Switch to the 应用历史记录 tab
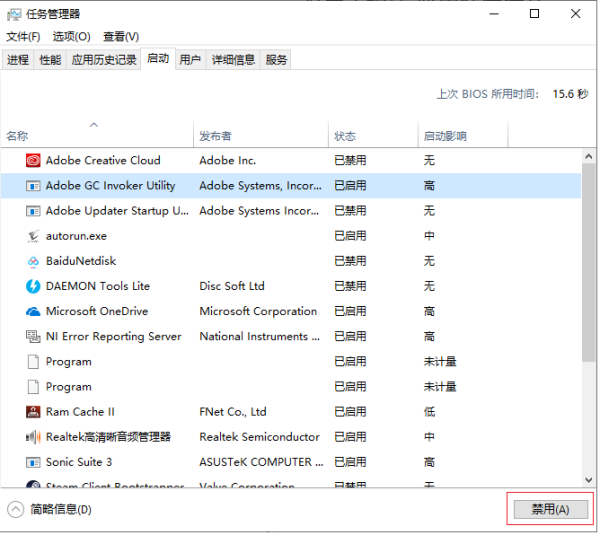Image resolution: width=600 pixels, height=535 pixels. tap(104, 60)
